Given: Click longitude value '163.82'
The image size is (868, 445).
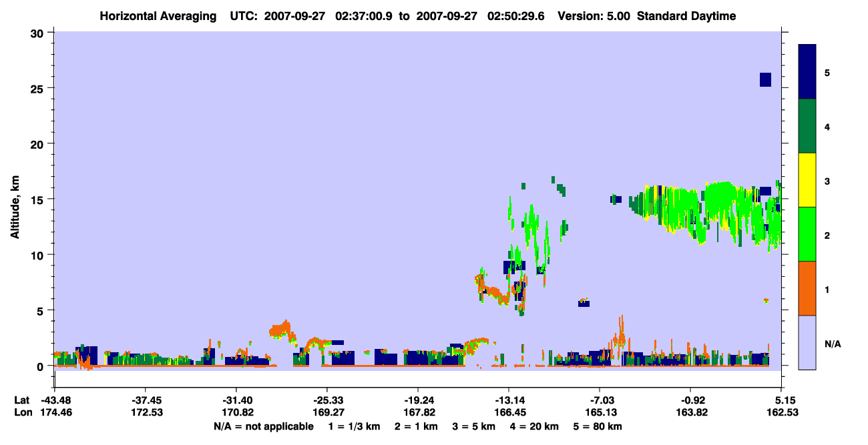Looking at the screenshot, I should [x=690, y=412].
